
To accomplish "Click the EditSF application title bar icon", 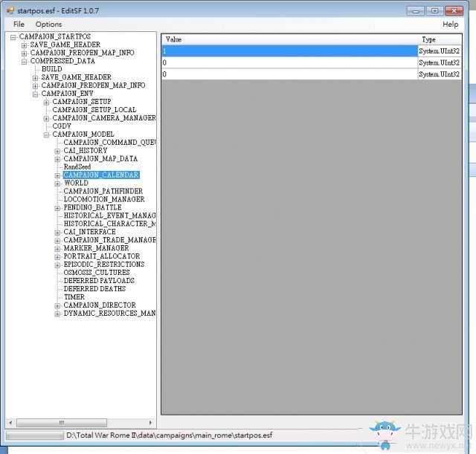I will coord(10,10).
